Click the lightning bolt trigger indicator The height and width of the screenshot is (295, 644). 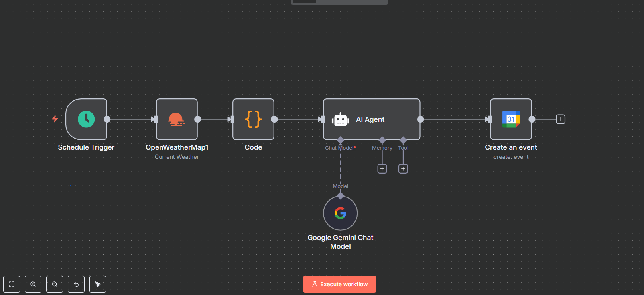(55, 119)
